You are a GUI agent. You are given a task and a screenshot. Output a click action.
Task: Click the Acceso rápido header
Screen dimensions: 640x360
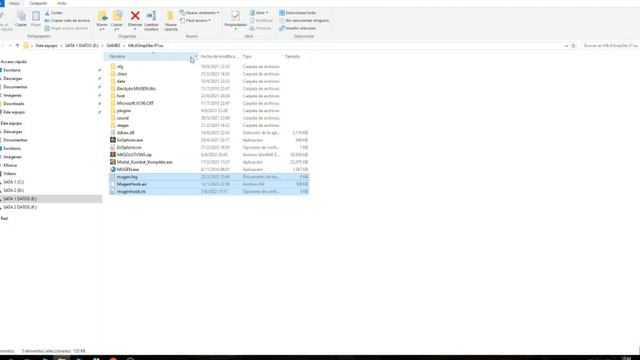click(x=13, y=62)
